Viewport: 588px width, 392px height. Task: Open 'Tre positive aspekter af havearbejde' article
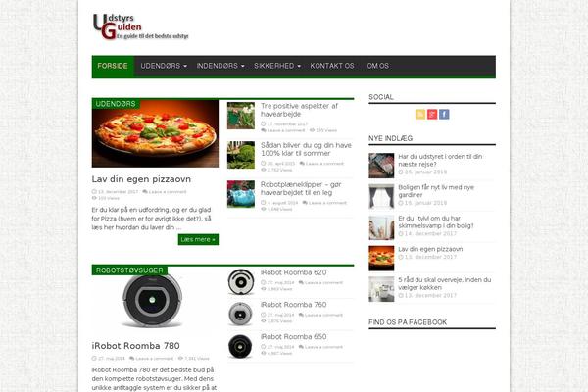point(299,110)
